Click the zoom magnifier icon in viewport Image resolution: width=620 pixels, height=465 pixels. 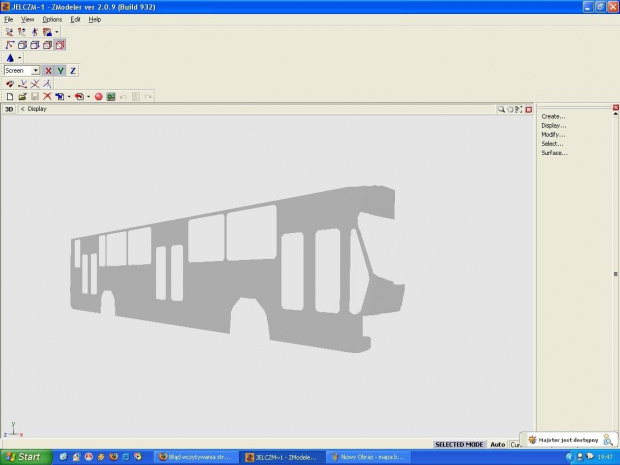501,109
